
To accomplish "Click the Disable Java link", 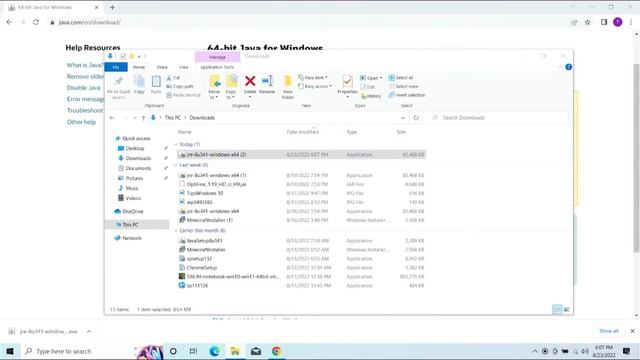I will coord(84,88).
